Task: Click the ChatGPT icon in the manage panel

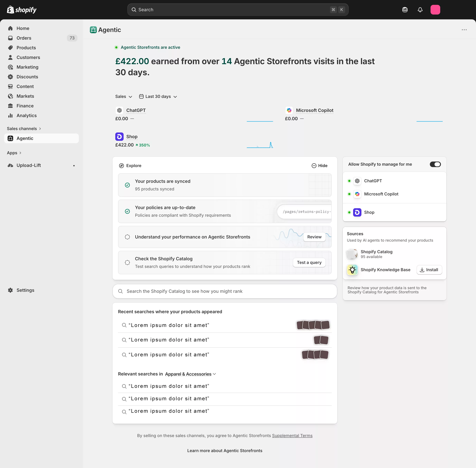Action: 357,181
